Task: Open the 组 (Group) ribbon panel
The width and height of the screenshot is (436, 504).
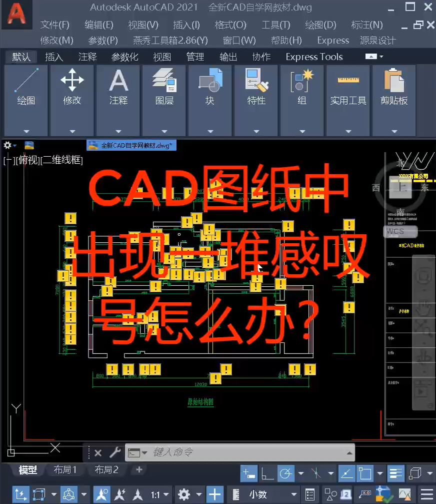Action: 302,100
